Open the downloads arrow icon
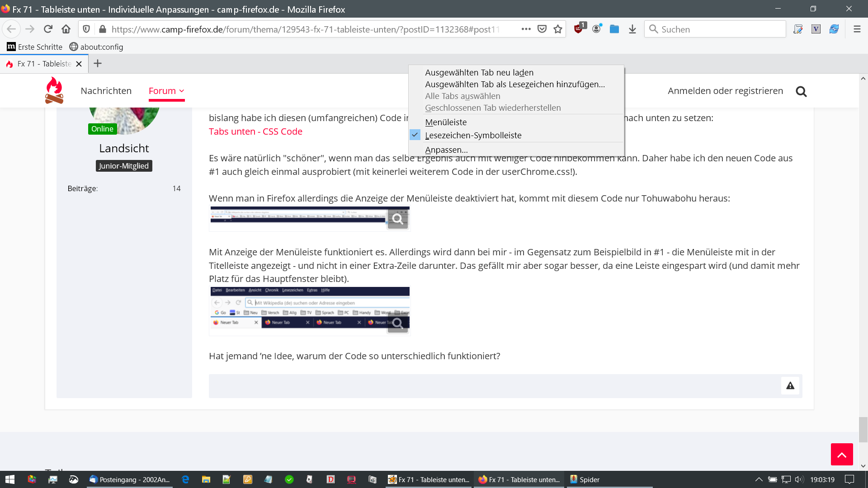Viewport: 868px width, 488px height. 632,29
